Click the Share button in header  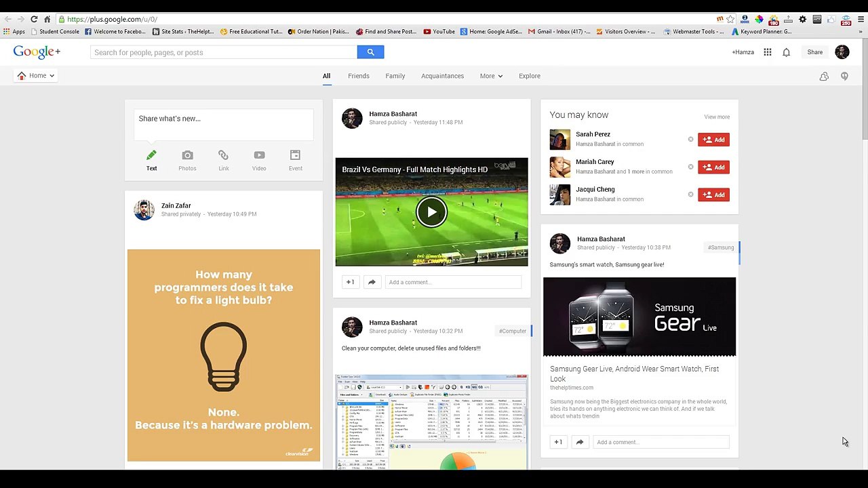click(x=815, y=52)
